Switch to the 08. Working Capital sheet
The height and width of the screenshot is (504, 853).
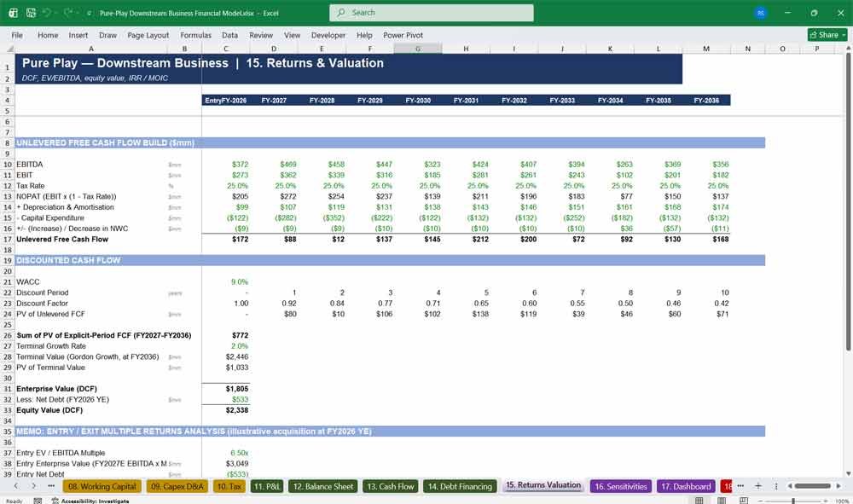(102, 487)
